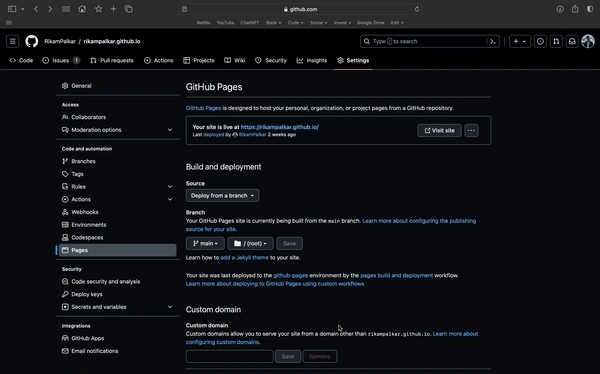The height and width of the screenshot is (374, 600).
Task: Show Safari tab overview icon
Action: point(129,9)
